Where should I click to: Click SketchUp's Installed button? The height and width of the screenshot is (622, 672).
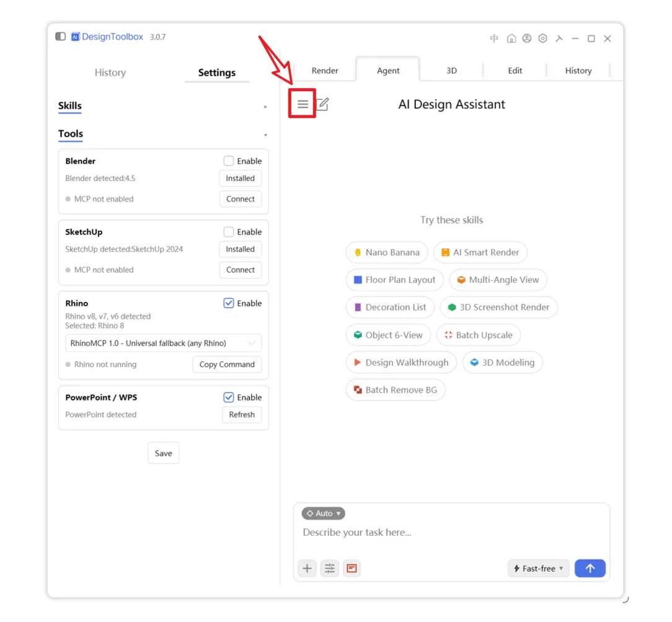point(240,249)
